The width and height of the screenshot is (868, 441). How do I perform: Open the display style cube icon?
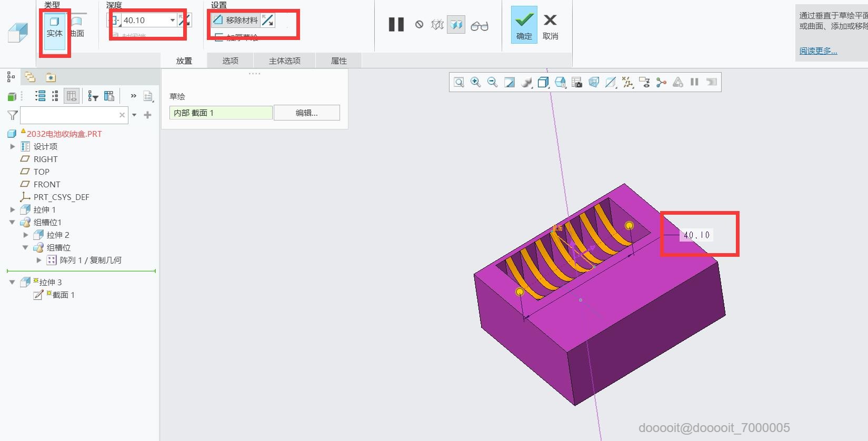[x=543, y=82]
